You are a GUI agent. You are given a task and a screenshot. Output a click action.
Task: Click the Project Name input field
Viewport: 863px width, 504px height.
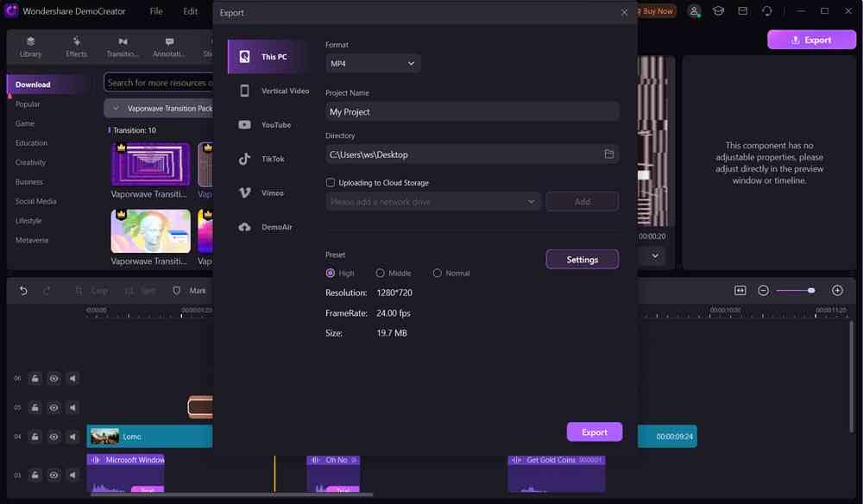472,111
